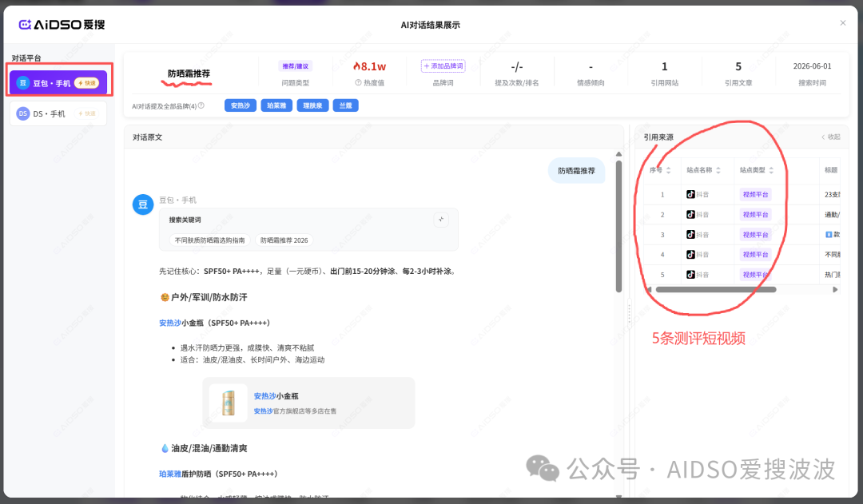
Task: Select the 豆包·手机 platform
Action: [58, 83]
